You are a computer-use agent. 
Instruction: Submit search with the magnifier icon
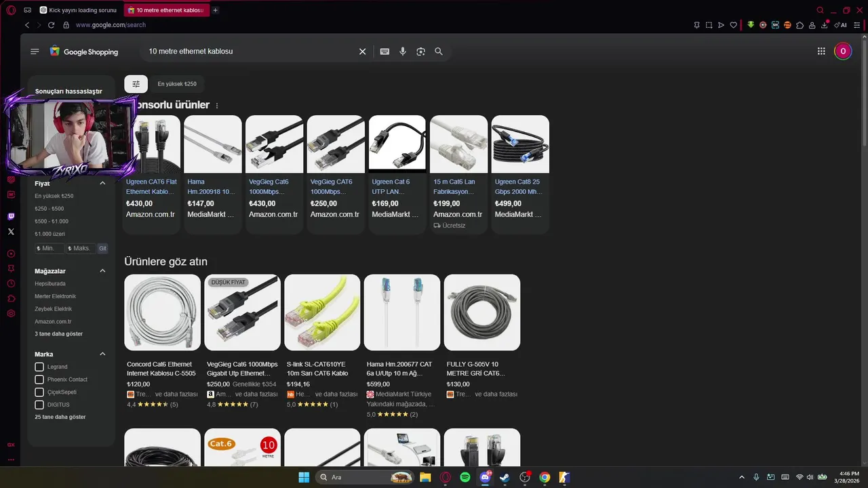click(x=439, y=52)
